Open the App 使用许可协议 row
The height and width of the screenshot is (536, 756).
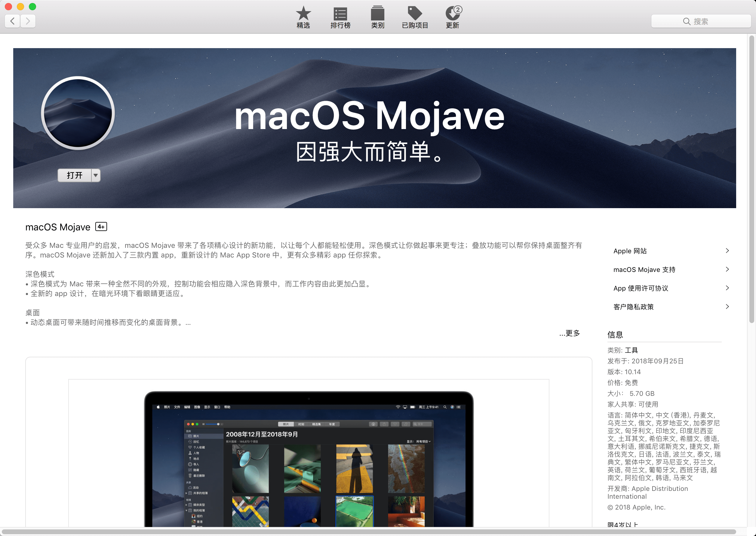[641, 288]
